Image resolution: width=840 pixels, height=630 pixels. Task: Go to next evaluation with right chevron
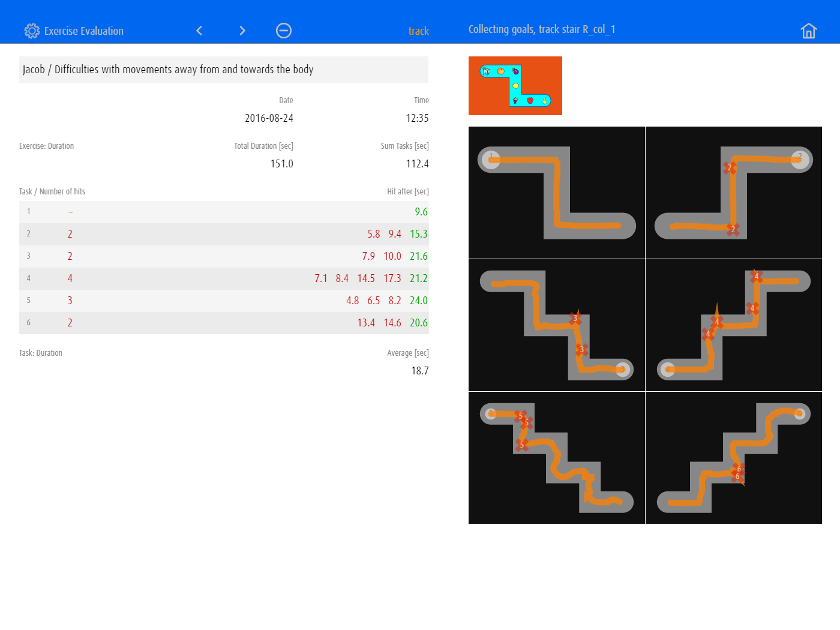242,31
